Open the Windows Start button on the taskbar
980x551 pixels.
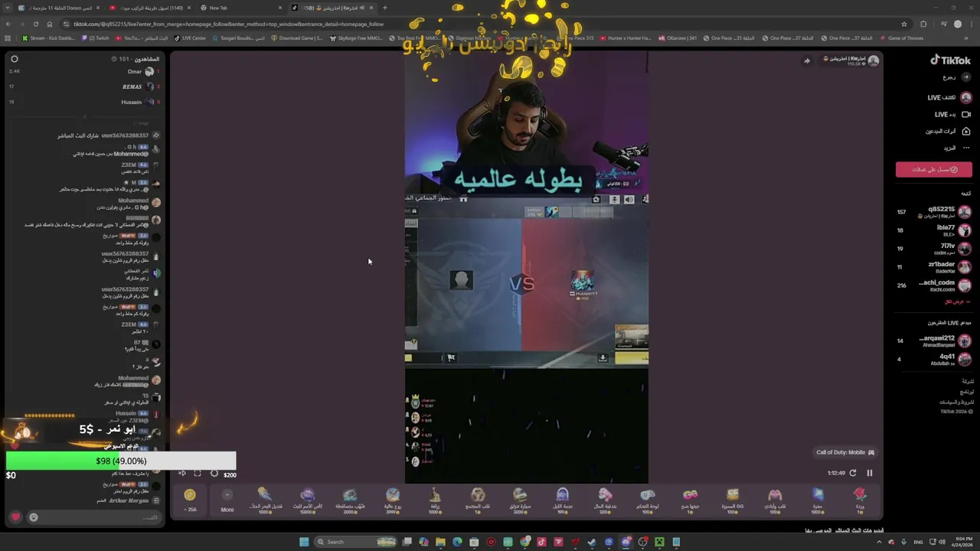(x=304, y=542)
